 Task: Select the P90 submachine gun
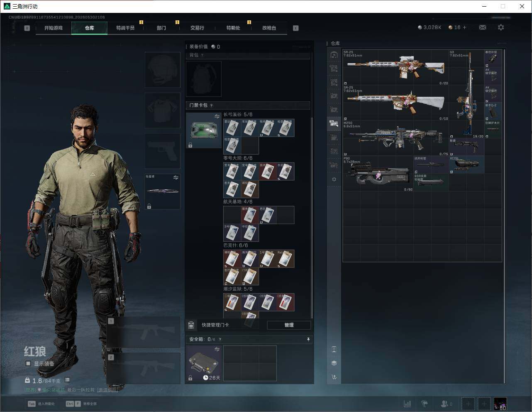pos(378,174)
